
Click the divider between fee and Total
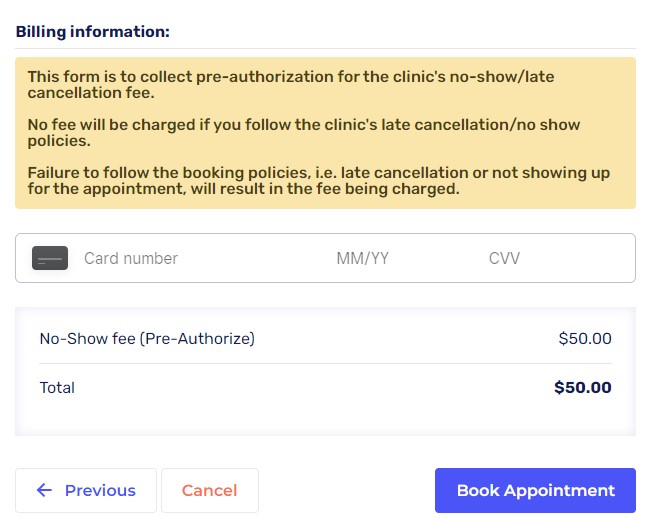325,363
